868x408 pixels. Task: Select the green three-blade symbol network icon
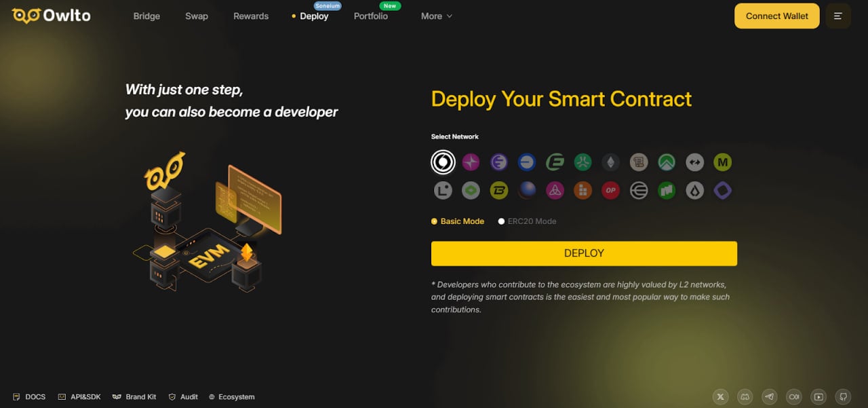click(x=583, y=162)
